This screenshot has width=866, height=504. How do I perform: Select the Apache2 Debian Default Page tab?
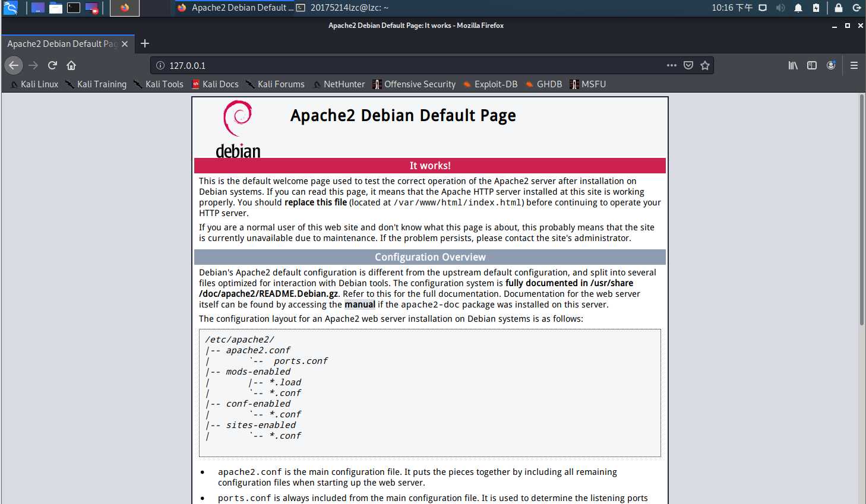pyautogui.click(x=62, y=44)
